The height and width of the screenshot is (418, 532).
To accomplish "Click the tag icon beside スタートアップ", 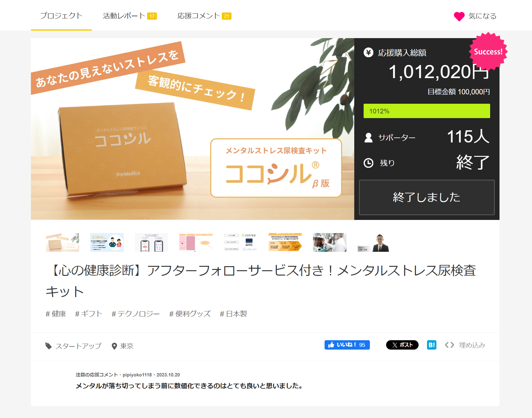I will [x=48, y=346].
